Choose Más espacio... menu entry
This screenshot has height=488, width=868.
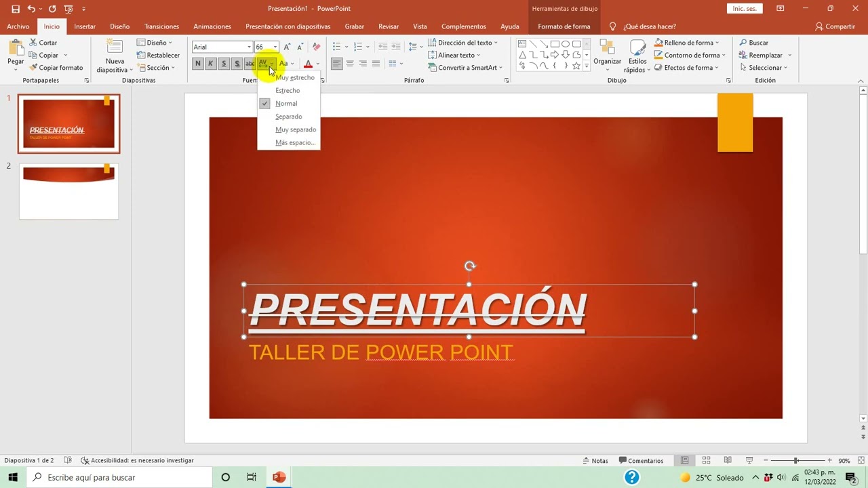tap(288, 142)
